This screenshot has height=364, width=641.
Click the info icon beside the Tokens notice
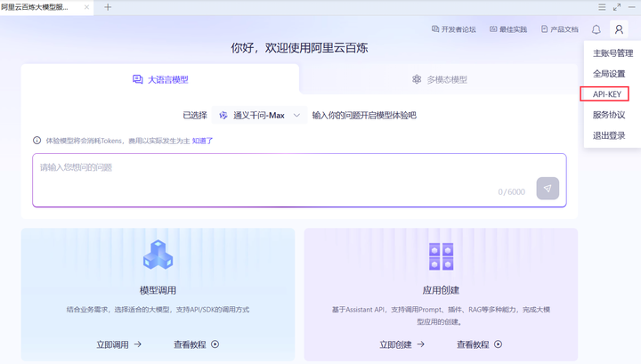click(x=37, y=141)
